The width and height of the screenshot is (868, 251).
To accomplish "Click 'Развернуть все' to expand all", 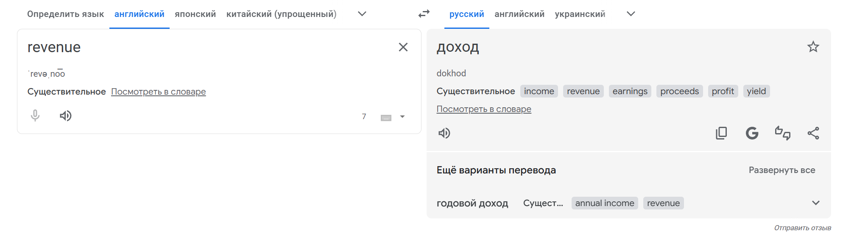I will [781, 170].
